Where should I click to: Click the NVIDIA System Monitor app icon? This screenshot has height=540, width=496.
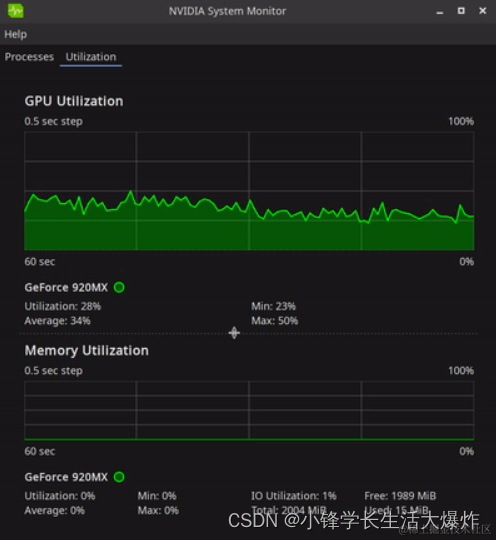(x=16, y=11)
